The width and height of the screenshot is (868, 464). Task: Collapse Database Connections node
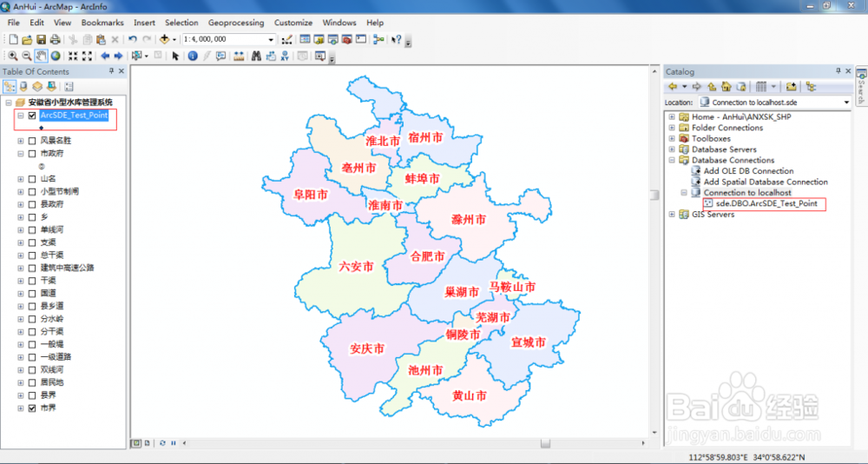[672, 160]
